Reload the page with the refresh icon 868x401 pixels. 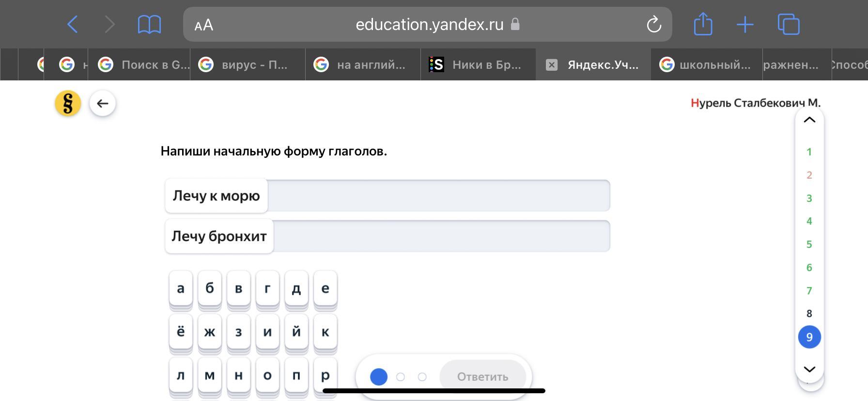tap(654, 24)
